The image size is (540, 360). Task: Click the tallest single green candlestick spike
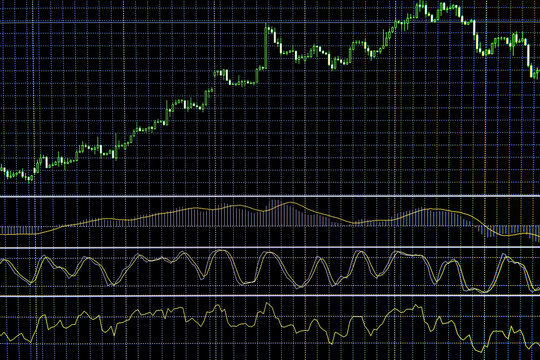266,45
